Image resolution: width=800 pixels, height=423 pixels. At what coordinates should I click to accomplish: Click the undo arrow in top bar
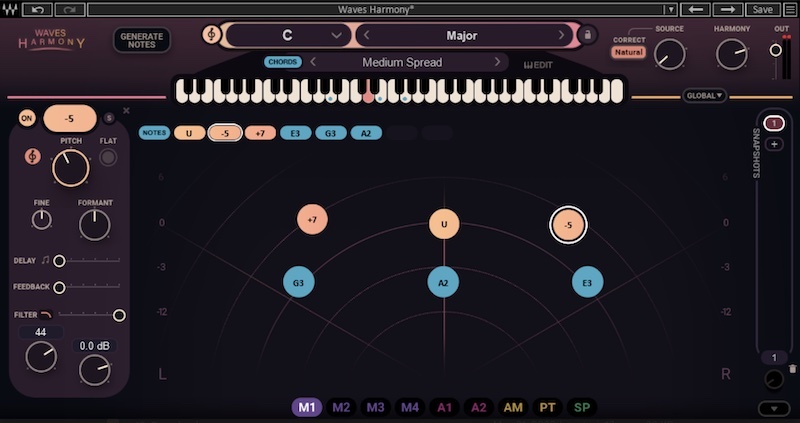[38, 9]
